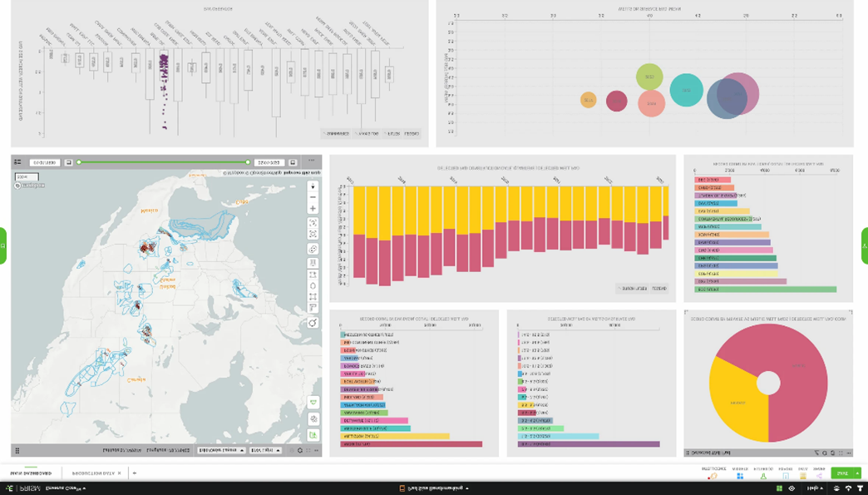The width and height of the screenshot is (868, 495).
Task: Expand the Save button dropdown arrow
Action: click(857, 473)
